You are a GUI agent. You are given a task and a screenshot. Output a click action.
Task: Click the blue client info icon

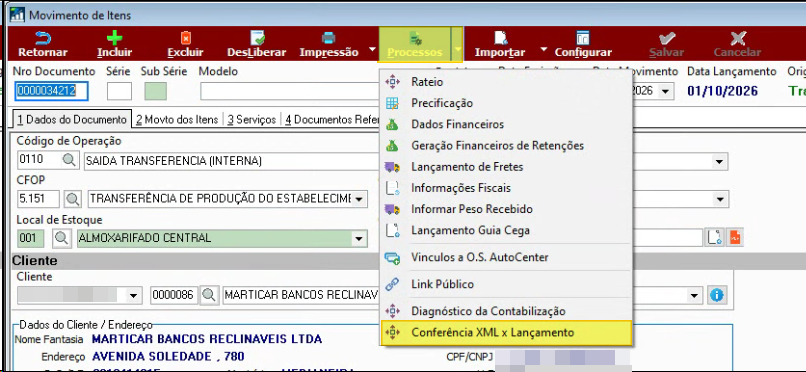click(717, 295)
